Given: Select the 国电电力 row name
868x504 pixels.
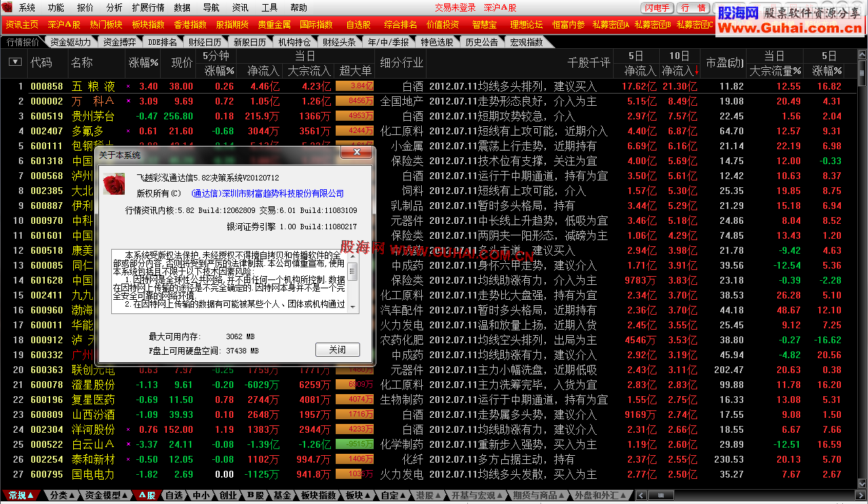Looking at the screenshot, I should click(94, 474).
